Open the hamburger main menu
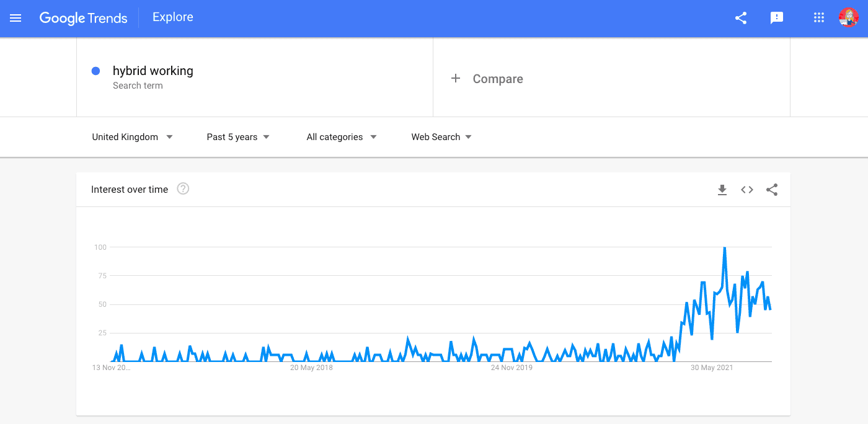The image size is (868, 424). click(x=15, y=18)
